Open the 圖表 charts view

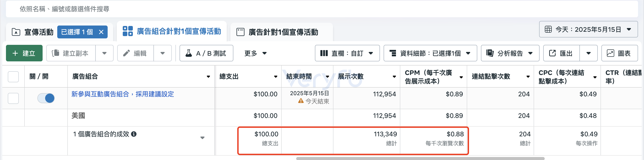(619, 53)
